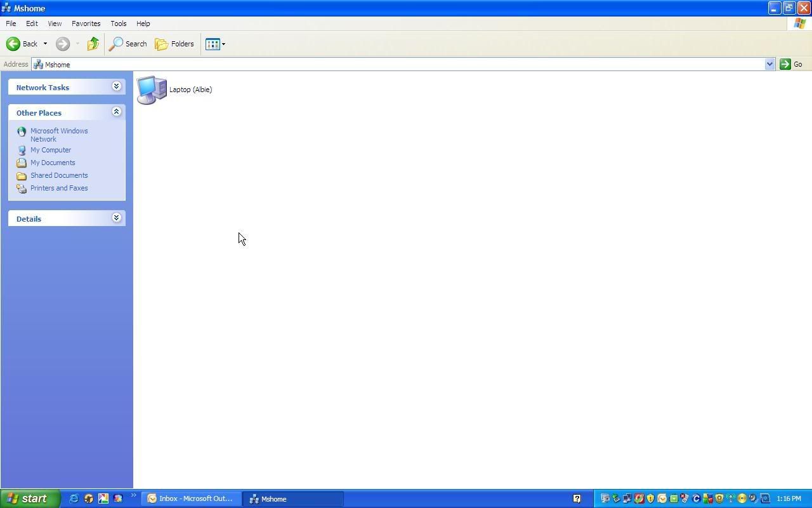Go back using the green Back arrow

pyautogui.click(x=22, y=44)
